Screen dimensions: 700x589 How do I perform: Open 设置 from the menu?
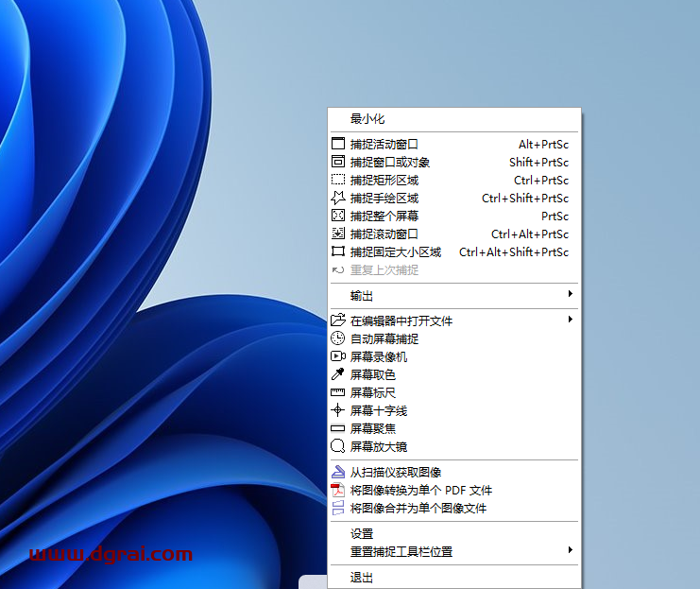[x=454, y=533]
